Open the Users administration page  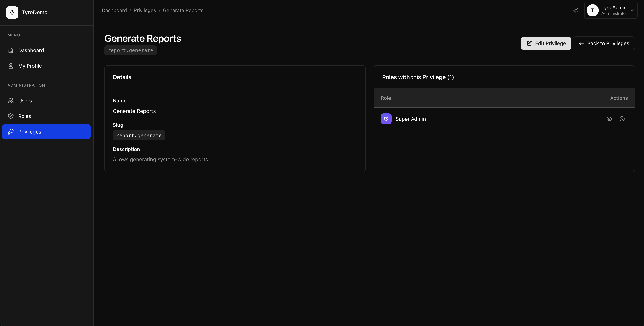(25, 101)
